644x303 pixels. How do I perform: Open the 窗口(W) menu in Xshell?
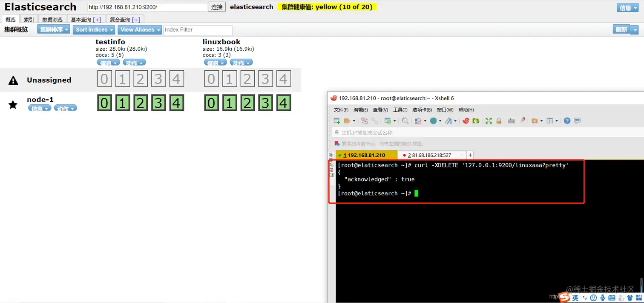pyautogui.click(x=445, y=110)
